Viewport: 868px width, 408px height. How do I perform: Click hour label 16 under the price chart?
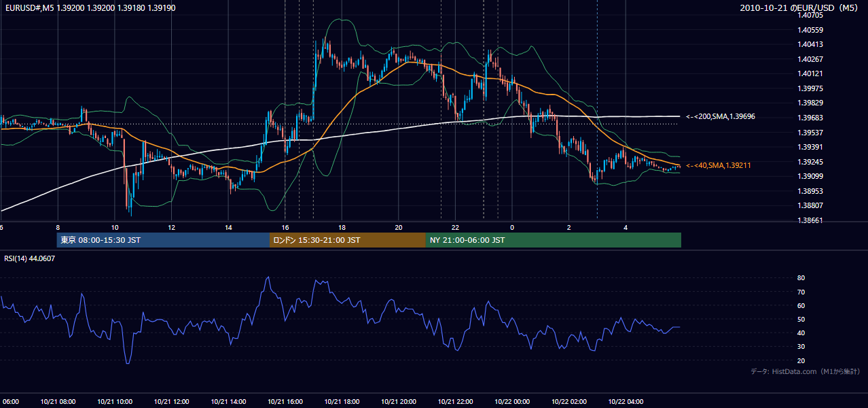pos(285,227)
